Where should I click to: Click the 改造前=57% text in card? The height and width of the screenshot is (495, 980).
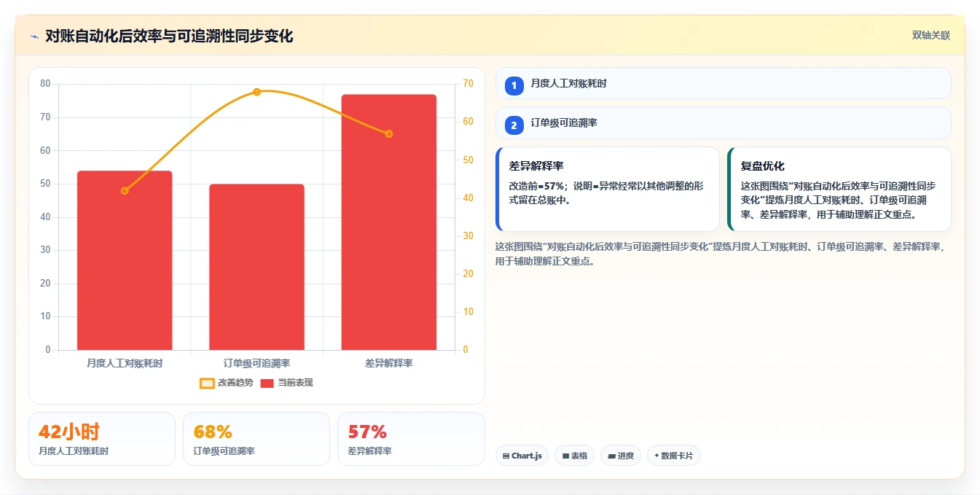[538, 186]
